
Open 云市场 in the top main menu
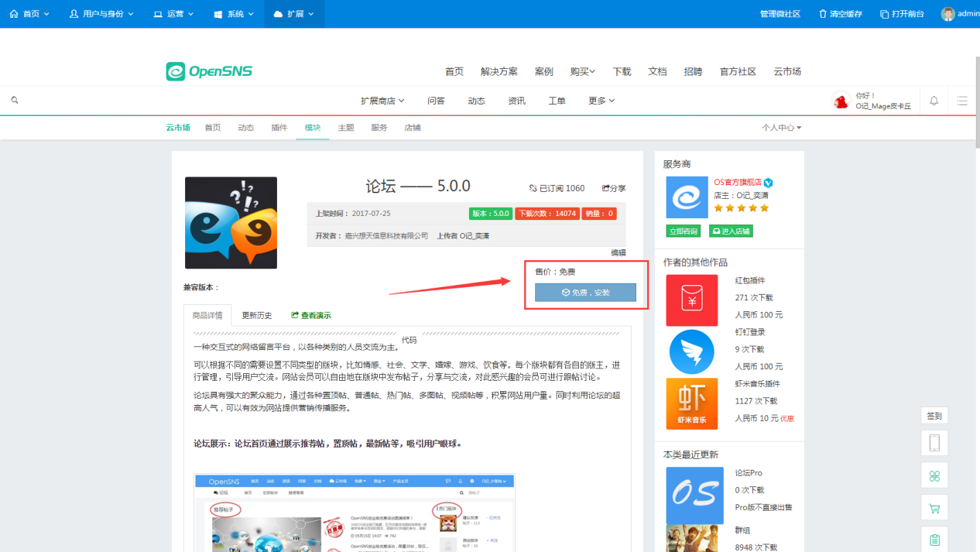click(787, 71)
